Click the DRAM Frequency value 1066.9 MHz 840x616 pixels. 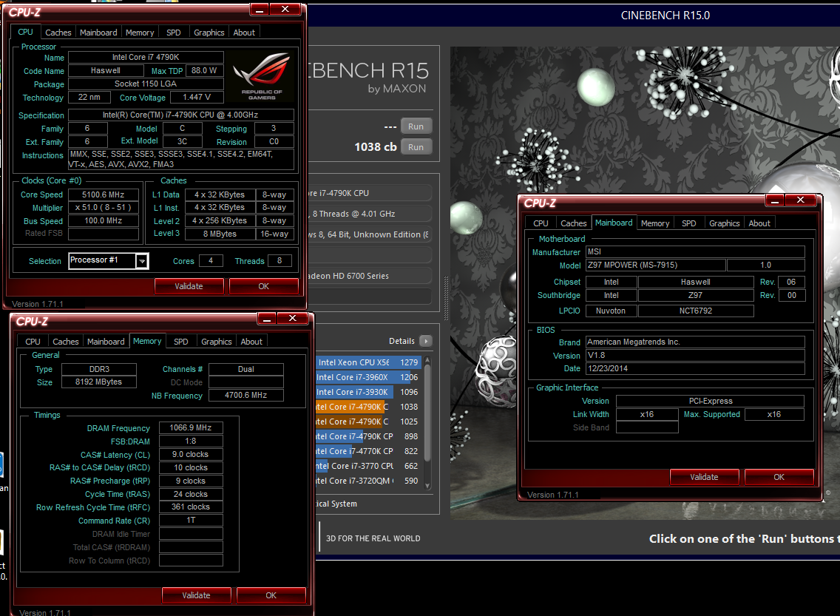[191, 427]
